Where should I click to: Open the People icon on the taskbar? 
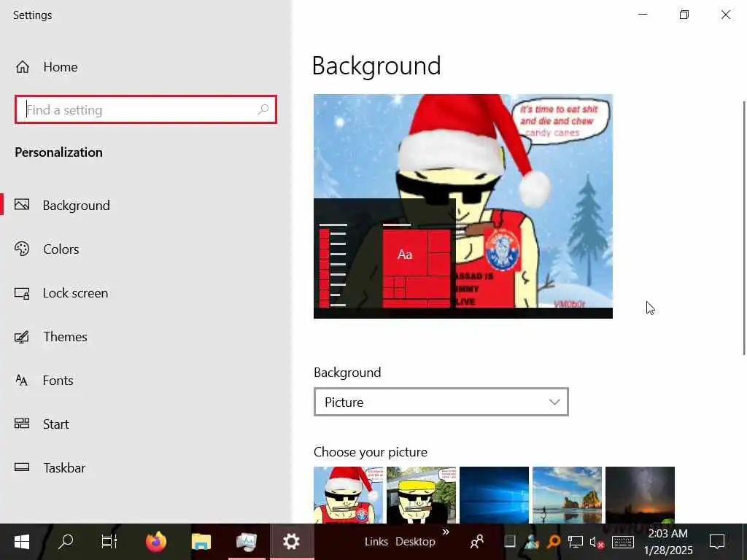477,542
